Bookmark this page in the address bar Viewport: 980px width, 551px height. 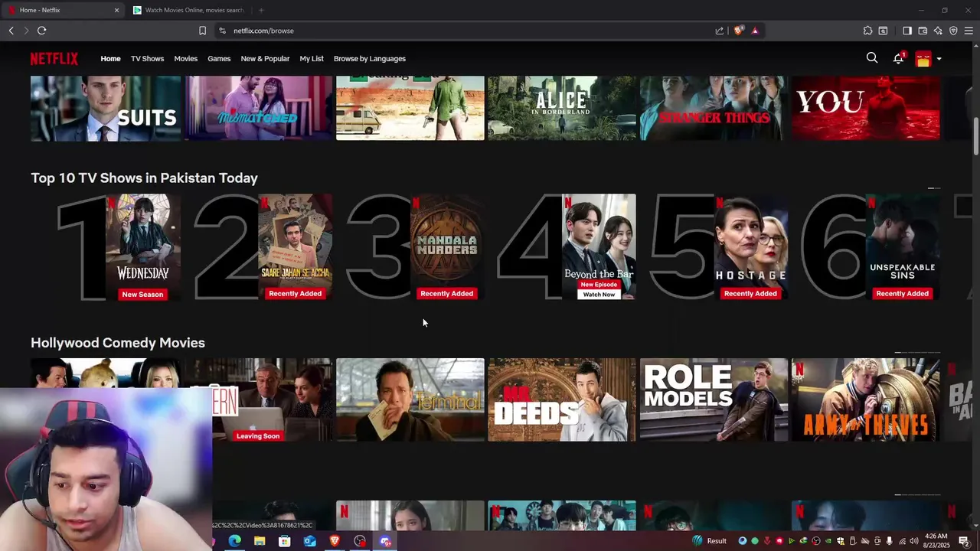point(202,31)
